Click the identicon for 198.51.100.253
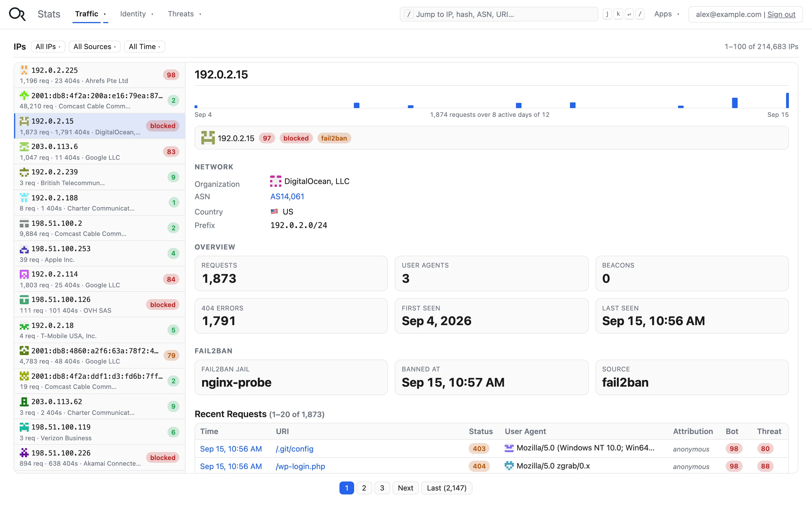The image size is (812, 508). [x=24, y=249]
